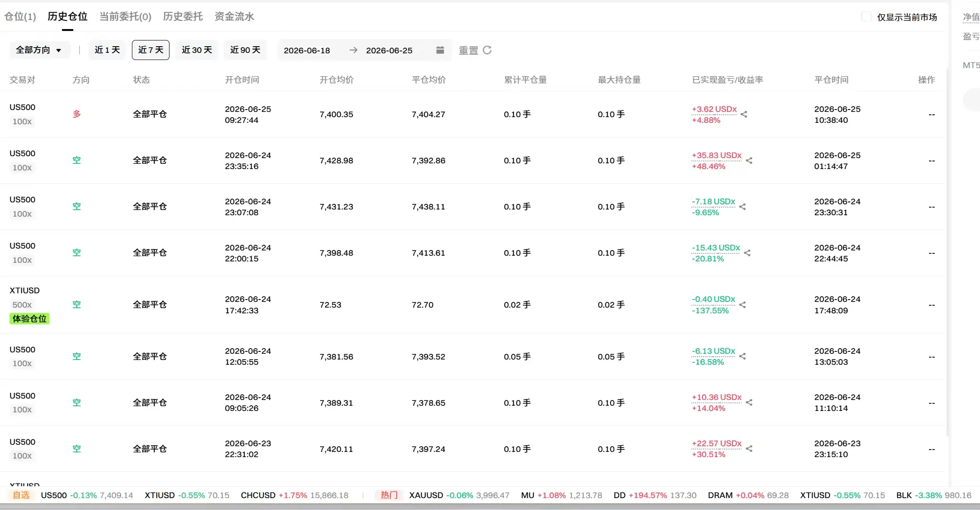Click the reset refresh icon

[487, 50]
